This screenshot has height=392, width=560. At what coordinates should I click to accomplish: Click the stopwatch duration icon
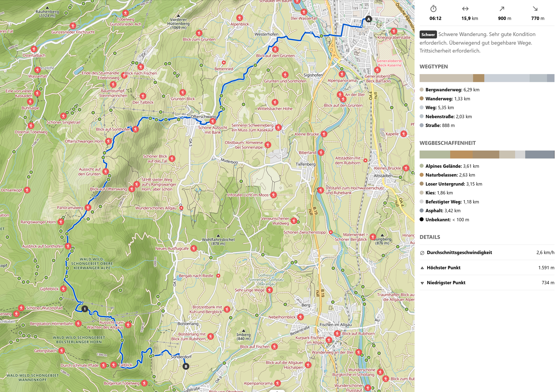click(x=433, y=9)
